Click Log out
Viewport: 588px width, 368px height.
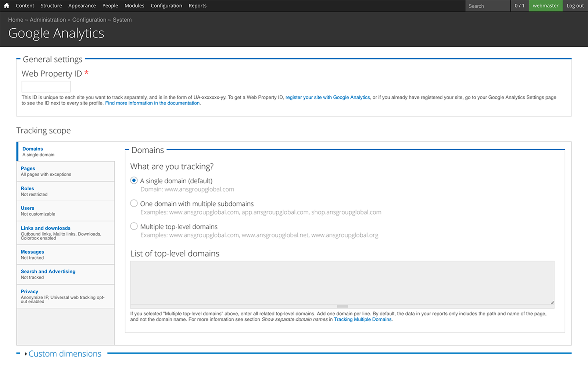coord(575,6)
